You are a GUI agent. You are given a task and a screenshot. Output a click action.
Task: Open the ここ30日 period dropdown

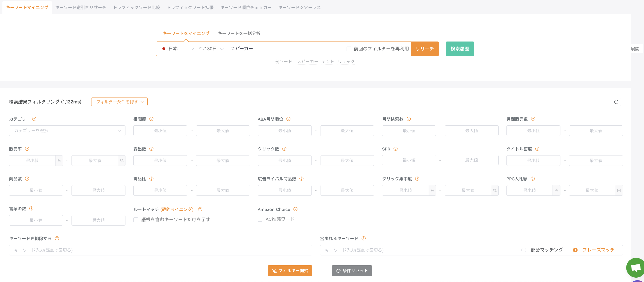[x=211, y=49]
